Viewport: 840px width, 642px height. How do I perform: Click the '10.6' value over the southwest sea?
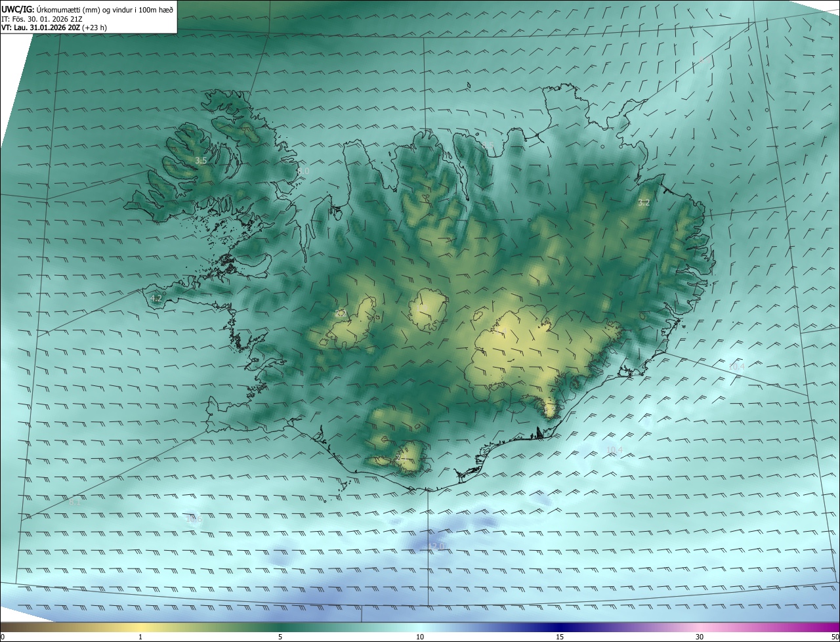(194, 519)
